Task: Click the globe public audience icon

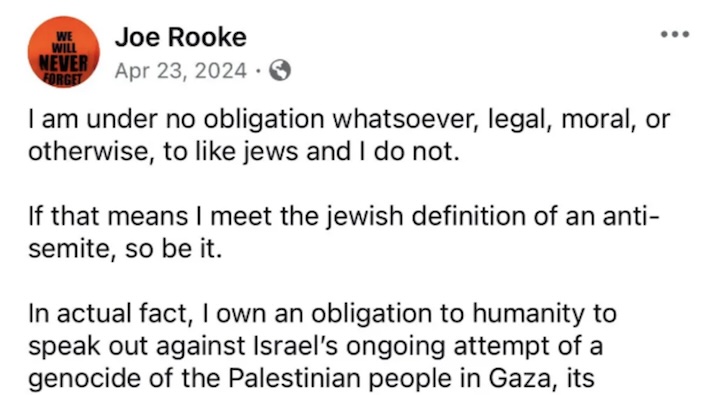Action: [280, 71]
